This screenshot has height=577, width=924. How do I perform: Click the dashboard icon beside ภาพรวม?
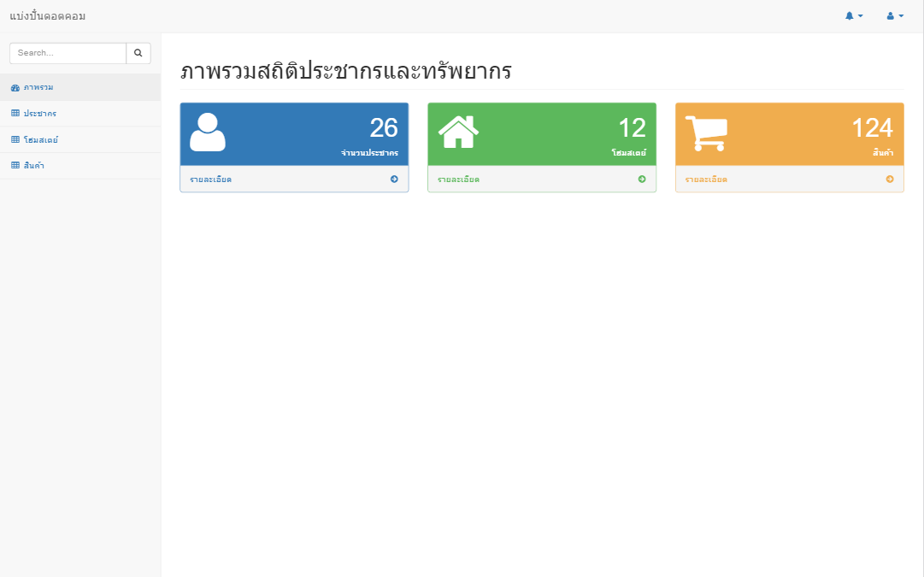point(15,88)
